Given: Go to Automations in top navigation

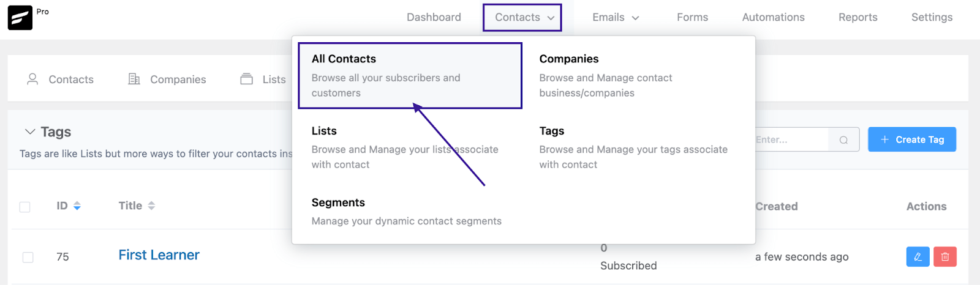Looking at the screenshot, I should tap(773, 18).
